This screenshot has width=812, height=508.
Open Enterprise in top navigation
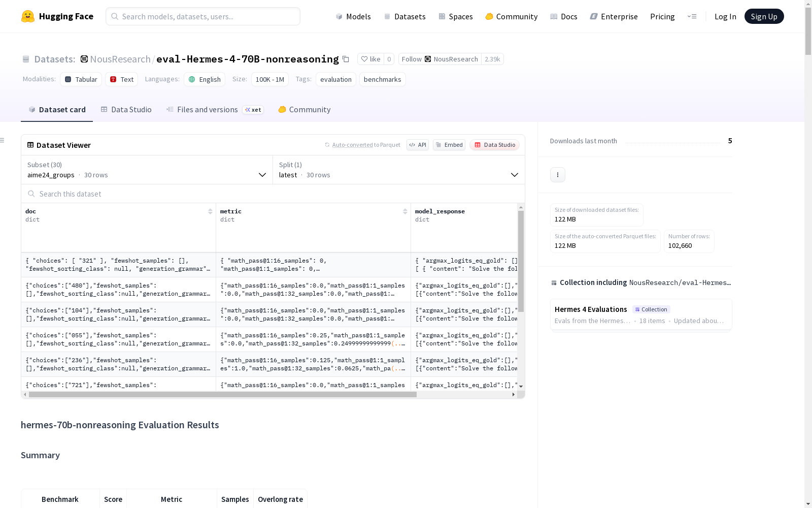614,16
